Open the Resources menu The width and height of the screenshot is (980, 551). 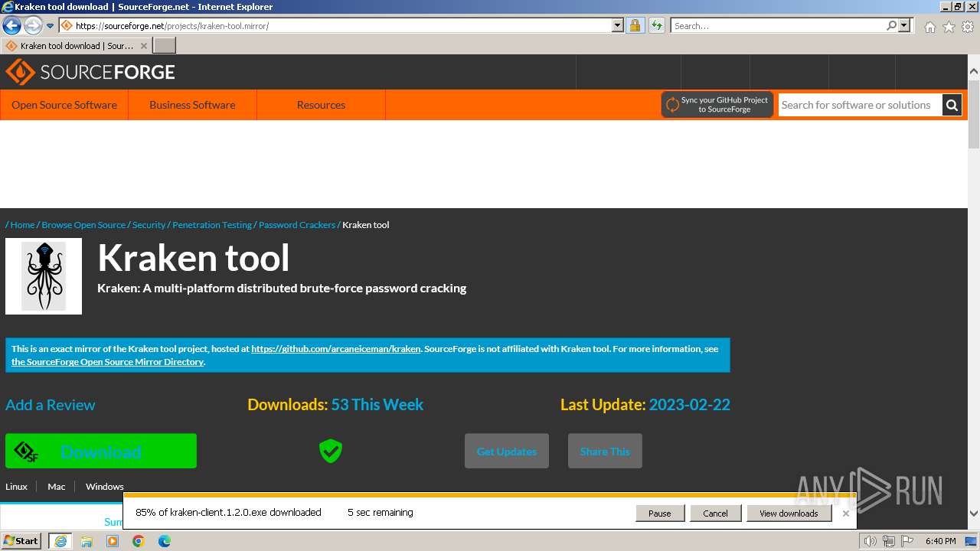point(321,105)
